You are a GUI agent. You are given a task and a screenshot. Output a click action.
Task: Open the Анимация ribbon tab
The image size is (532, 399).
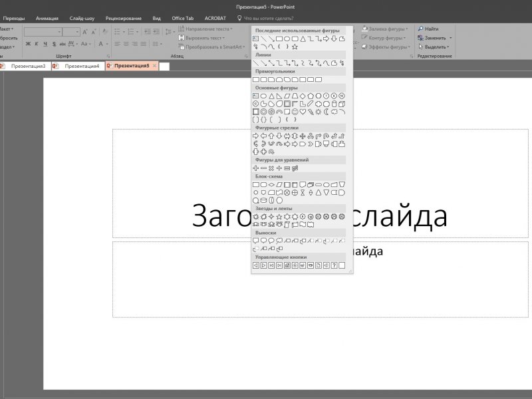coord(47,19)
